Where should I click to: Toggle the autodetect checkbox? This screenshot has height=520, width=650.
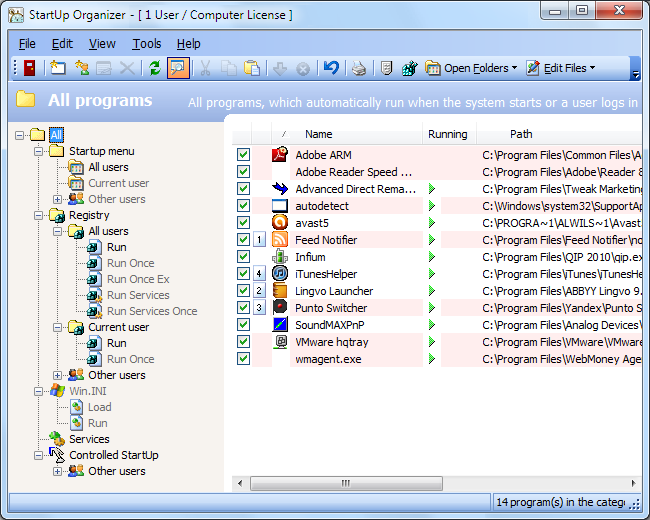(243, 206)
